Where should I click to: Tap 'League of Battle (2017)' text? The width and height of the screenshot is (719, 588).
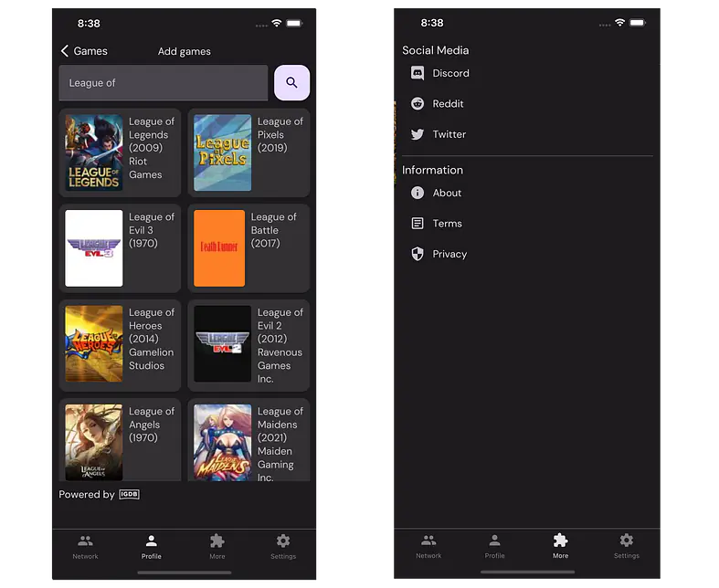coord(274,230)
